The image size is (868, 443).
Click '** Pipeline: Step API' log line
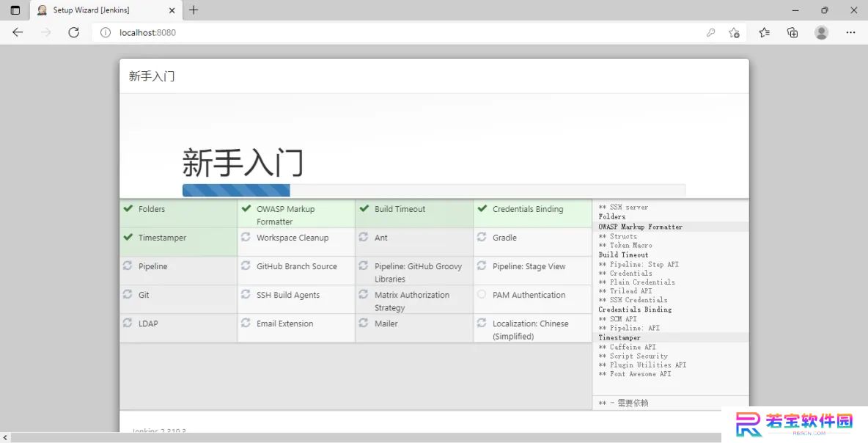639,264
